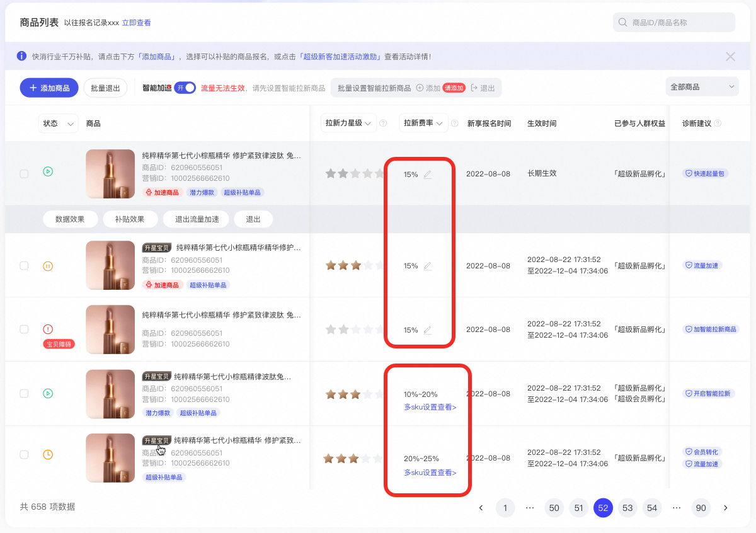Click the red 宝贝障碍 status label
This screenshot has width=756, height=533.
[x=58, y=344]
